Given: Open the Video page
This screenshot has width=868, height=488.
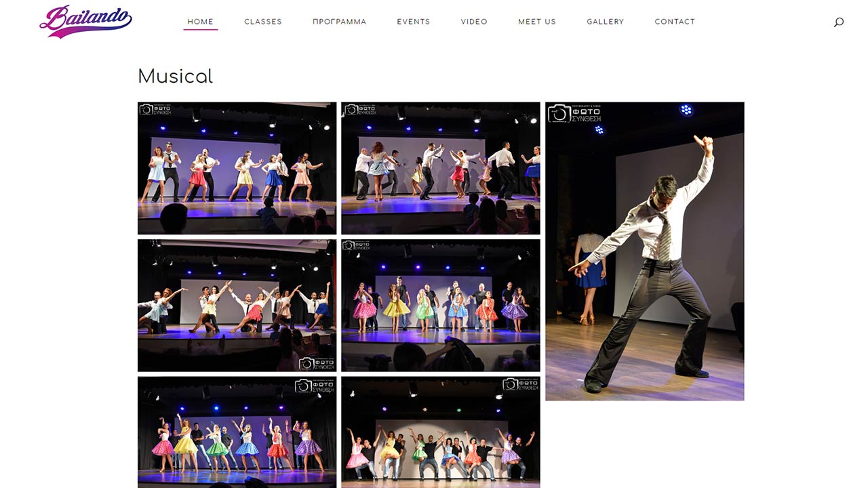Looking at the screenshot, I should tap(474, 22).
